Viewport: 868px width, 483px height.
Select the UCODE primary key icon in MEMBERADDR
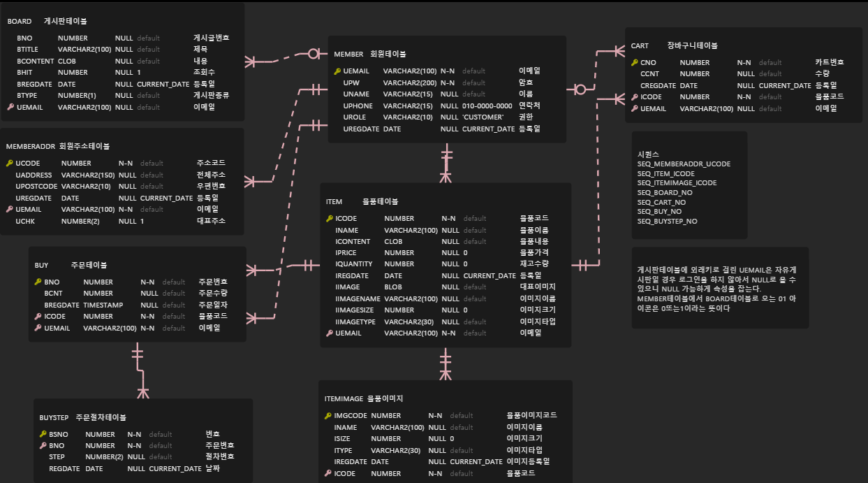pos(9,163)
